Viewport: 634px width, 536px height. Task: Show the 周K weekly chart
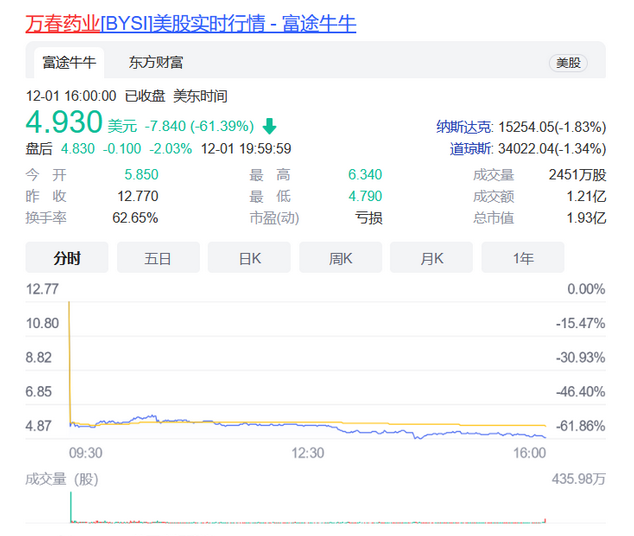coord(340,258)
